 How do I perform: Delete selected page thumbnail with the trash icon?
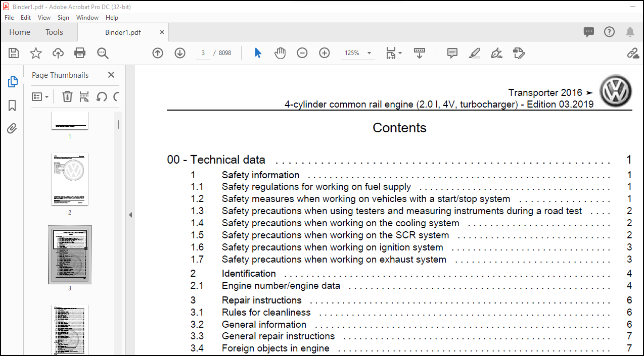[x=67, y=96]
